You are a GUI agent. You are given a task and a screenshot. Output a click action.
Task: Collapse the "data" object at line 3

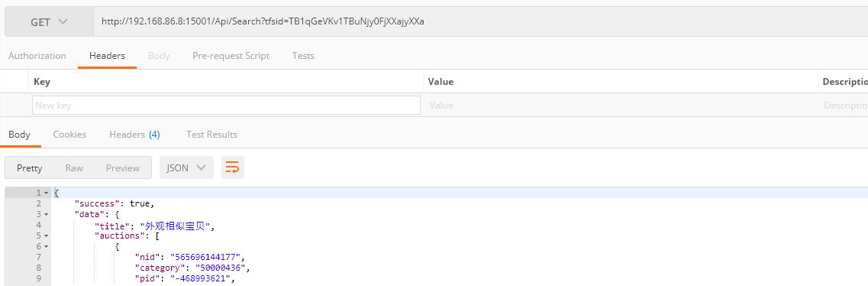coord(47,214)
